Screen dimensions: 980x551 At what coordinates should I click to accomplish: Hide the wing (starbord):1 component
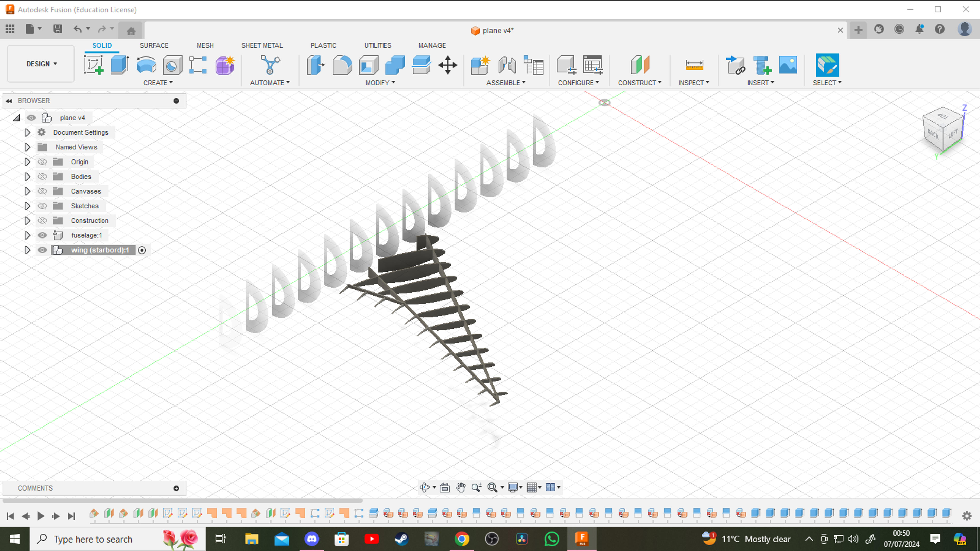42,250
